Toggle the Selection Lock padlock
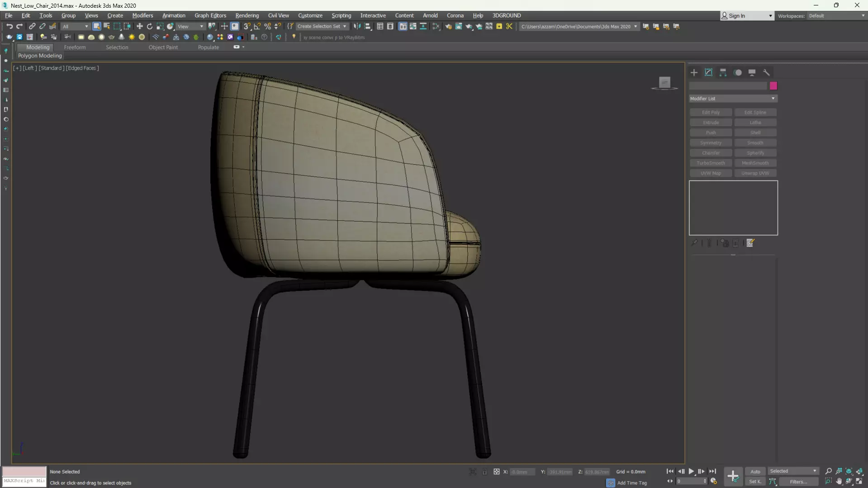Screen dimensions: 868x488 coord(484,472)
